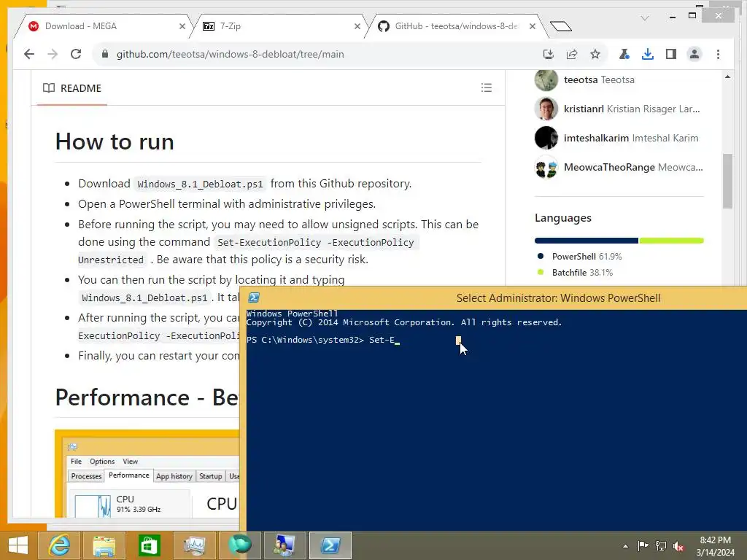Open Windows Store from taskbar
This screenshot has width=747, height=560.
[x=149, y=545]
